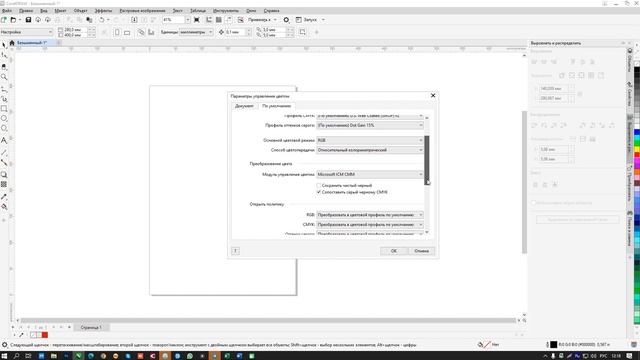Open 'Профиль оттенков серого' dropdown
640x360 pixels.
(x=370, y=125)
